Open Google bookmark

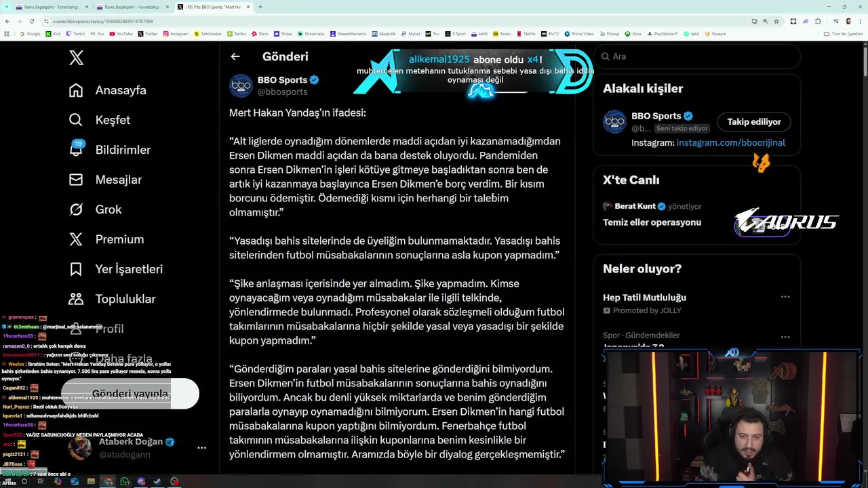pos(30,34)
